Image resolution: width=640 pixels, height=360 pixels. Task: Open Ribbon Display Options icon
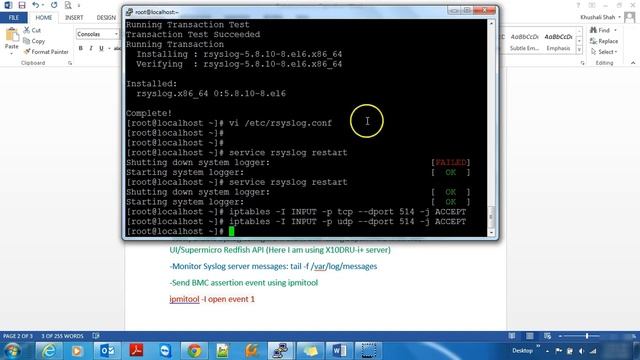(x=592, y=5)
